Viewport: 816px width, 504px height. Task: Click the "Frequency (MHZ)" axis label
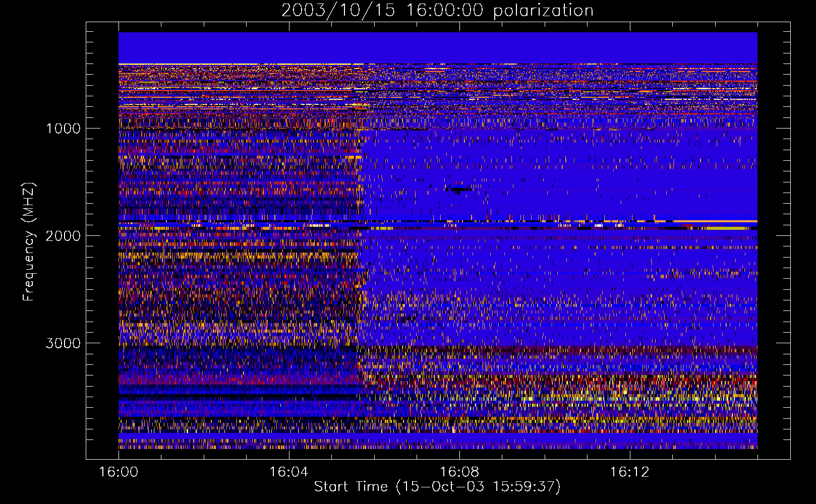[x=29, y=241]
